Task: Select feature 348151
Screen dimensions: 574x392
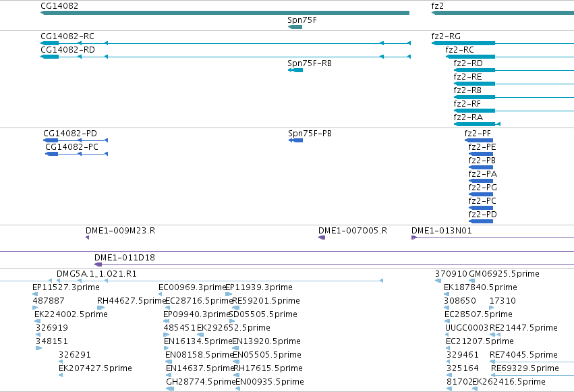Action: 39,348
